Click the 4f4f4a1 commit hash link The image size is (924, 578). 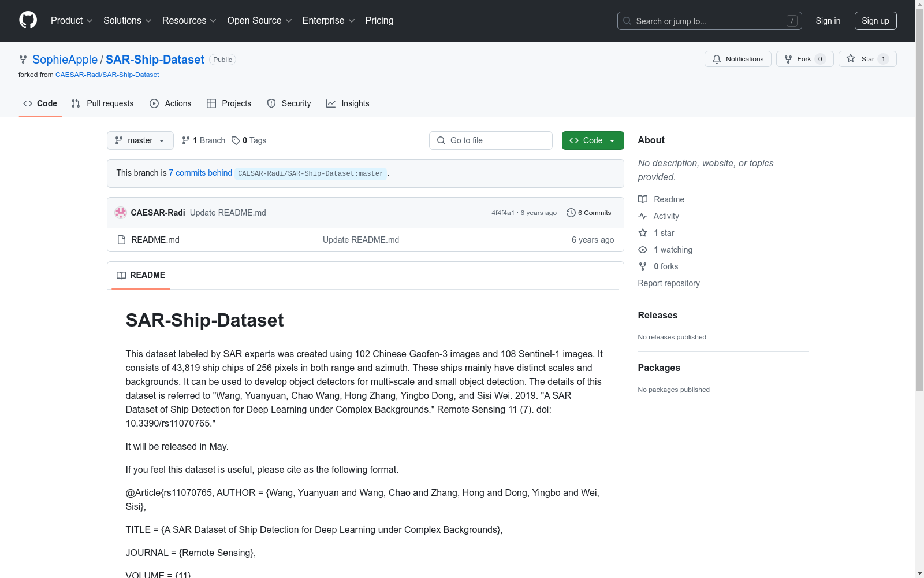tap(503, 213)
